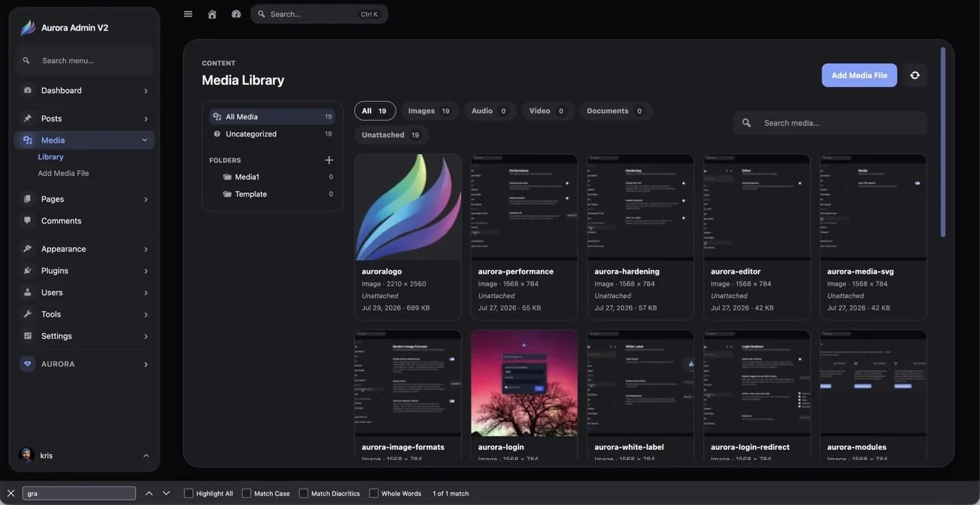Click the find bar text field
Image resolution: width=980 pixels, height=505 pixels.
(x=79, y=493)
